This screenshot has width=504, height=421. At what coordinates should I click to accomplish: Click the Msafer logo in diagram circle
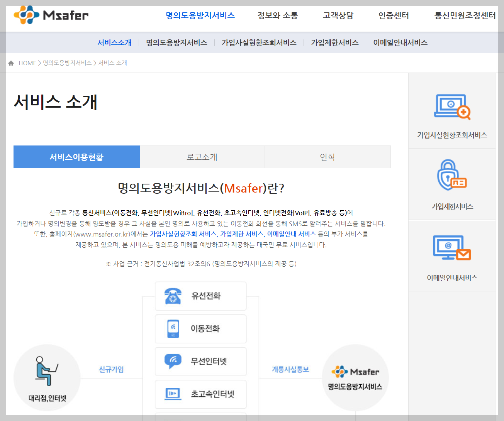(x=355, y=372)
